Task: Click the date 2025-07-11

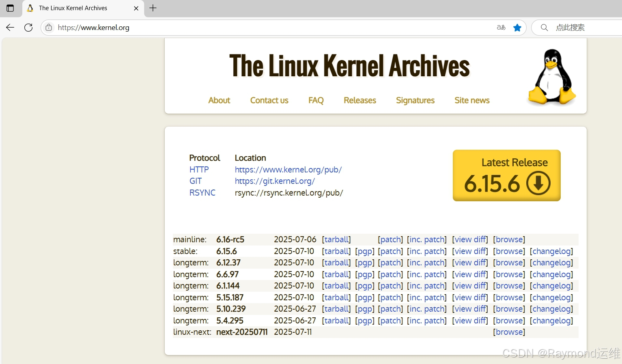Action: [293, 332]
